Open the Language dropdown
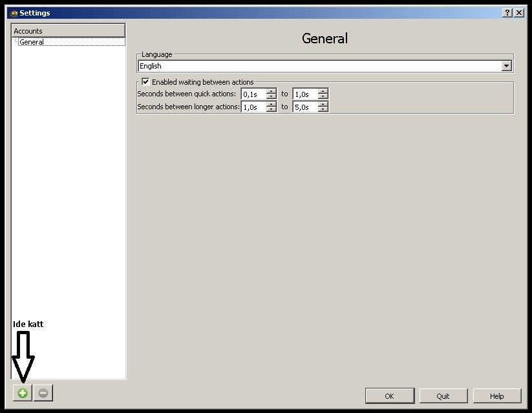532x413 pixels. [x=506, y=66]
